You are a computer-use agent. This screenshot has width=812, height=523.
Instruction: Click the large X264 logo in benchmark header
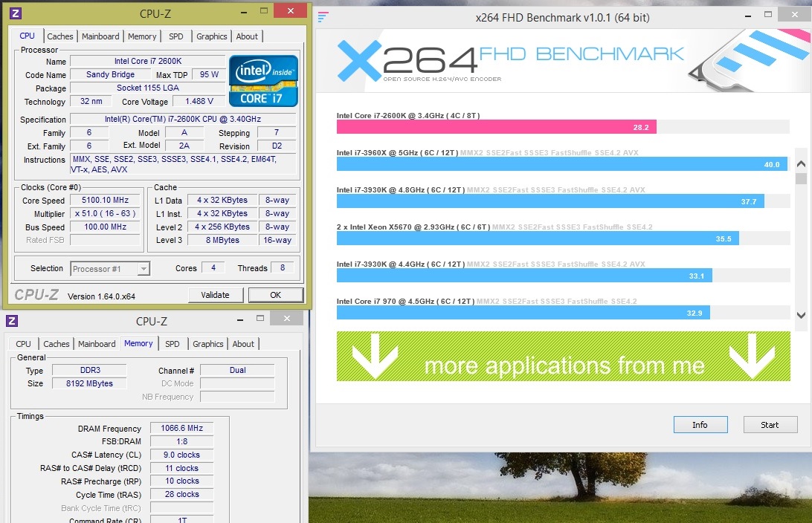(407, 61)
